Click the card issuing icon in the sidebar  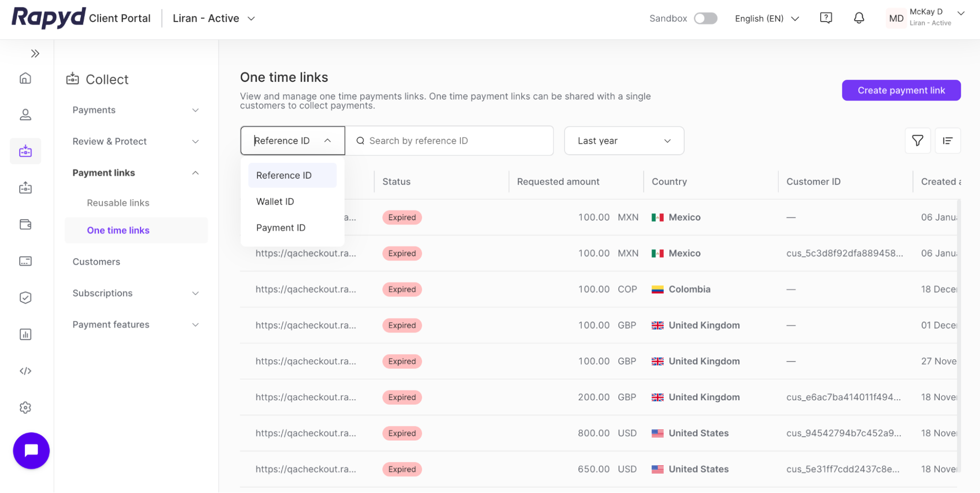[x=25, y=260]
